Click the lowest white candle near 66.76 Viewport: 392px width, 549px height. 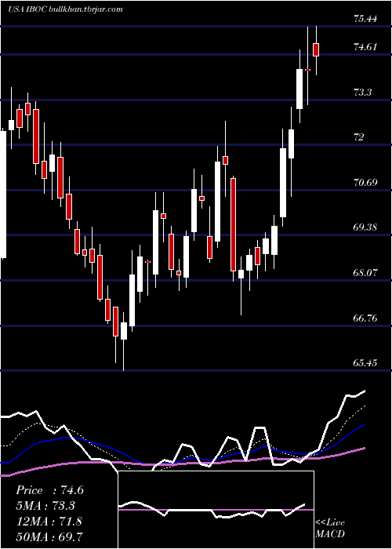124,331
